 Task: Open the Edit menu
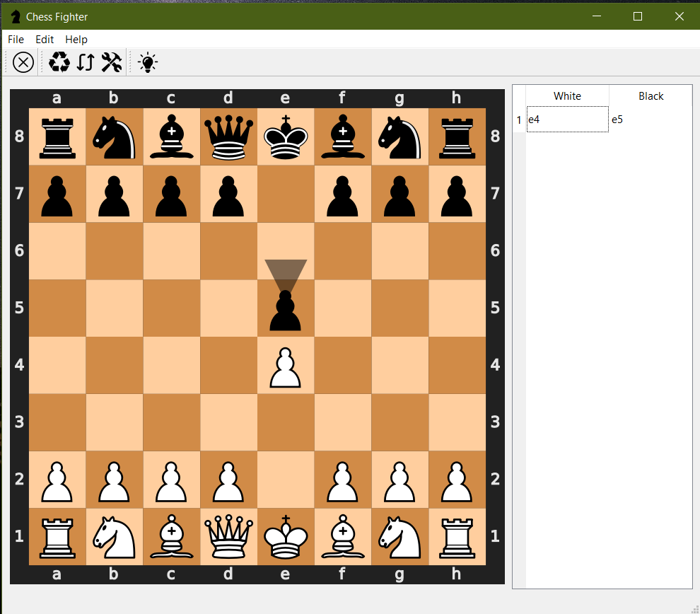(45, 40)
